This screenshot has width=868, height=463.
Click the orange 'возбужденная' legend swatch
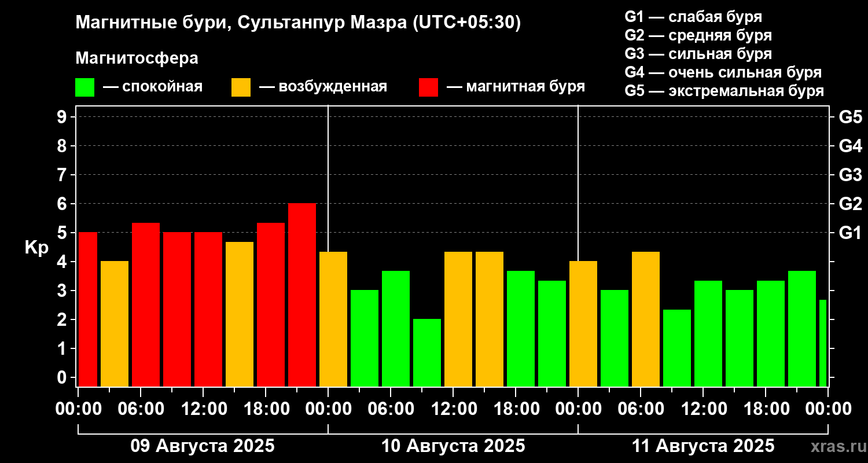point(241,87)
